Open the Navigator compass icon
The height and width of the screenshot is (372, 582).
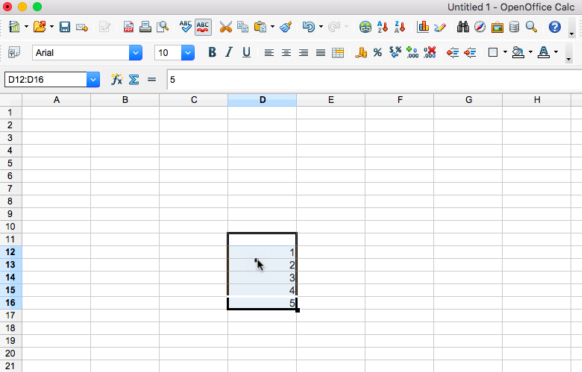[480, 27]
